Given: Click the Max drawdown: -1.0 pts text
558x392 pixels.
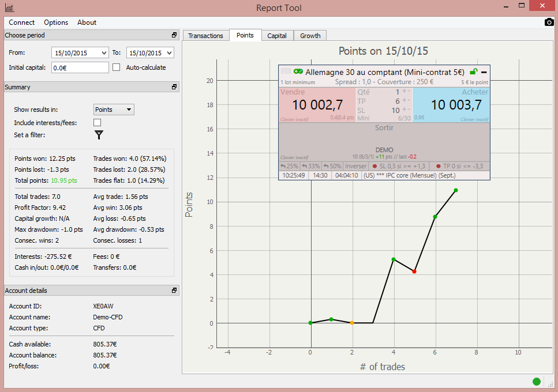Looking at the screenshot, I should [48, 229].
